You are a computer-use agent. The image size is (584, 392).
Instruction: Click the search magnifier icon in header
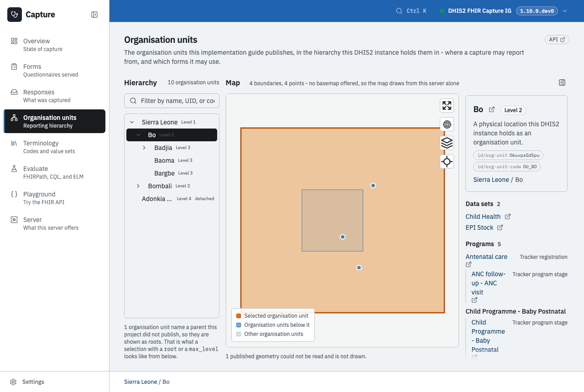tap(399, 11)
